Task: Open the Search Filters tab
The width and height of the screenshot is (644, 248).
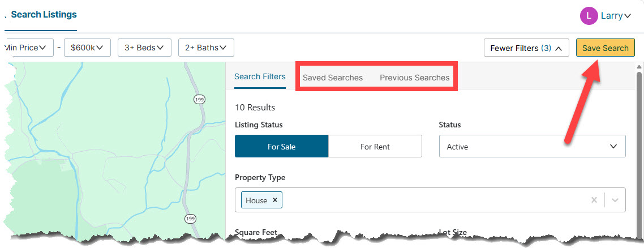Action: [x=260, y=77]
